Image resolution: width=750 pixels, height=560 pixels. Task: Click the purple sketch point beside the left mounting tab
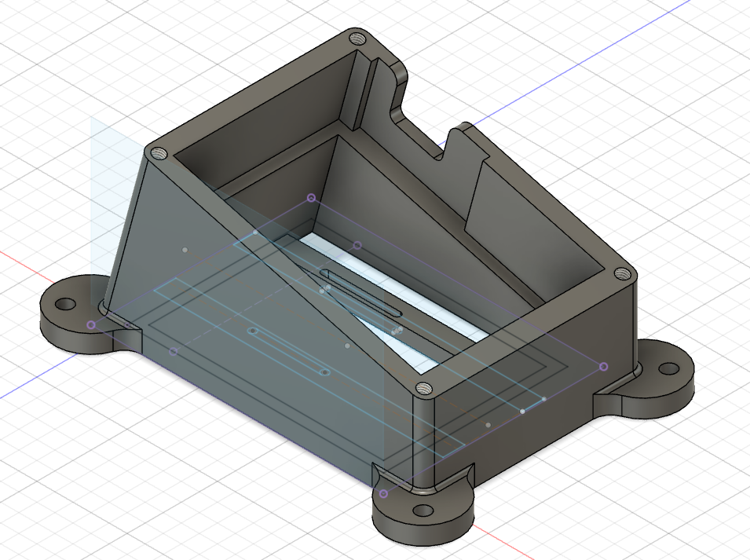91,324
